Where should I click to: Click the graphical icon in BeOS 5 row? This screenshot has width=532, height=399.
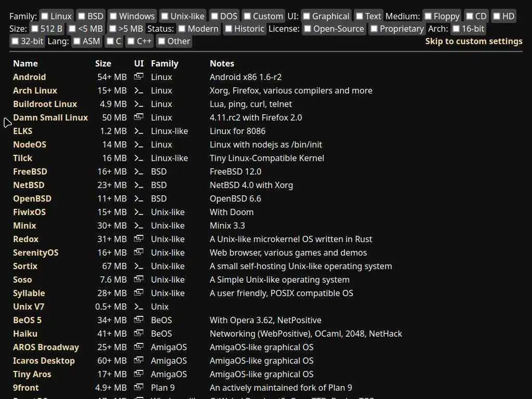pos(138,320)
